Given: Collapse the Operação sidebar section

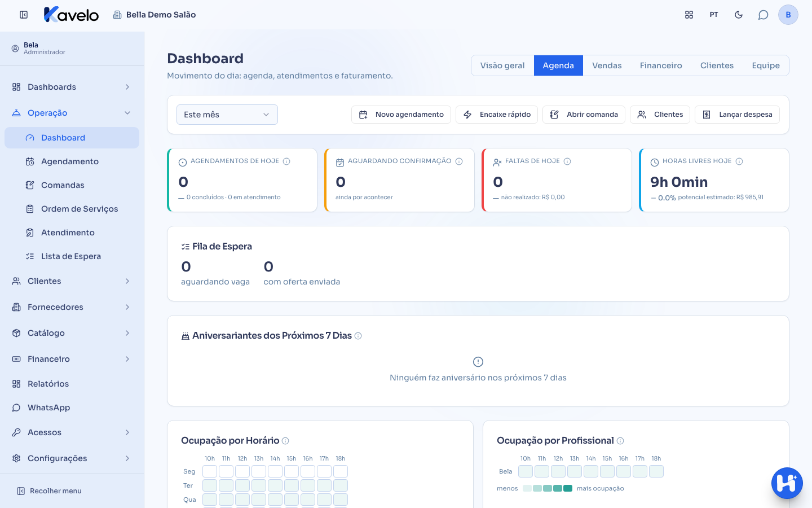Looking at the screenshot, I should point(72,113).
